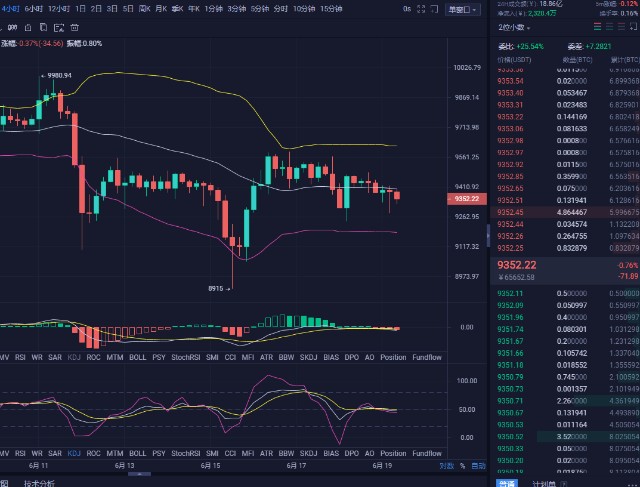Screen dimensions: 640x487
Task: Select SAR in the upper indicator row
Action: (x=55, y=357)
